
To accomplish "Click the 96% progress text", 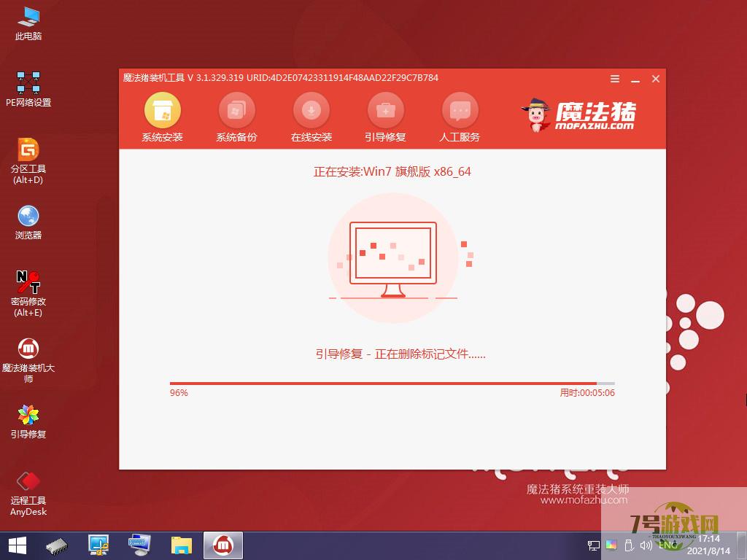I will tap(179, 393).
